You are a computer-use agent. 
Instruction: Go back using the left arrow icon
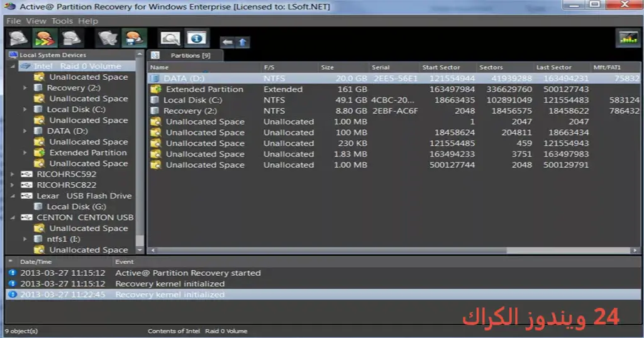click(227, 42)
